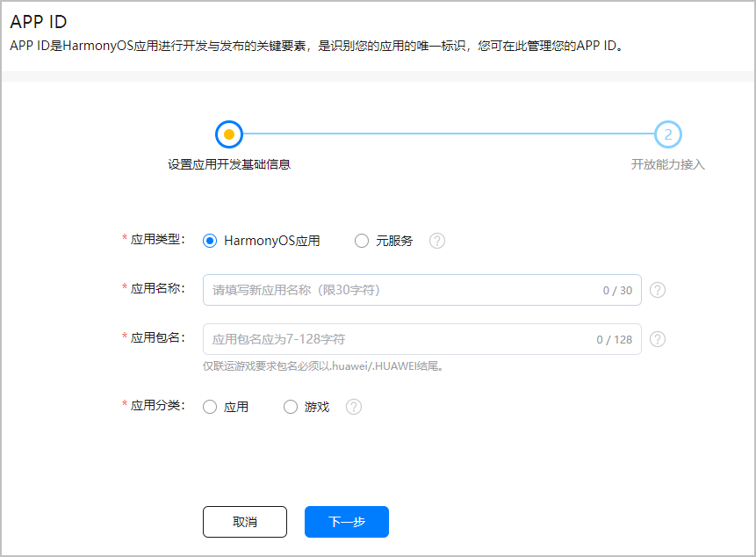Choose 游戏 as the application category
The image size is (756, 557).
coord(291,407)
